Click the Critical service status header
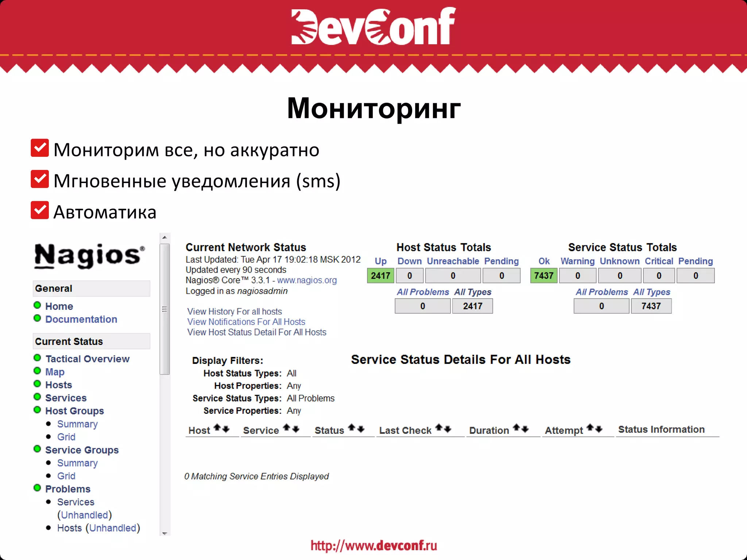Viewport: 747px width, 560px height. coord(659,261)
